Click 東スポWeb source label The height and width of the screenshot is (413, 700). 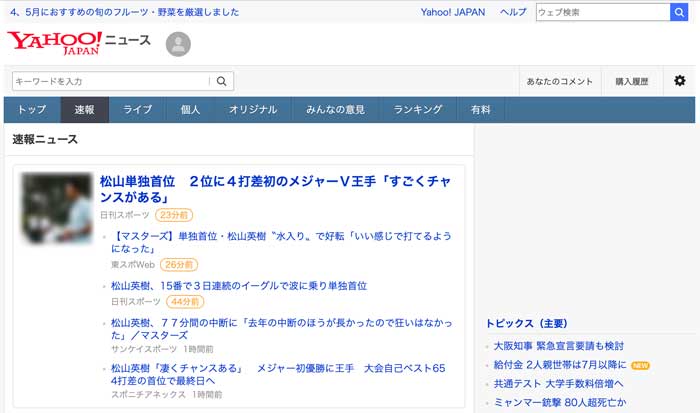click(x=133, y=265)
